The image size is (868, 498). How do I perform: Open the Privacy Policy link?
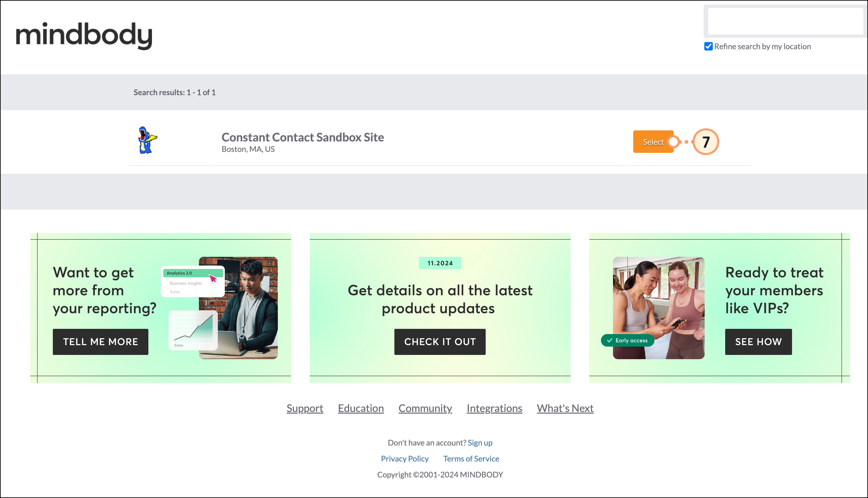[x=404, y=459]
